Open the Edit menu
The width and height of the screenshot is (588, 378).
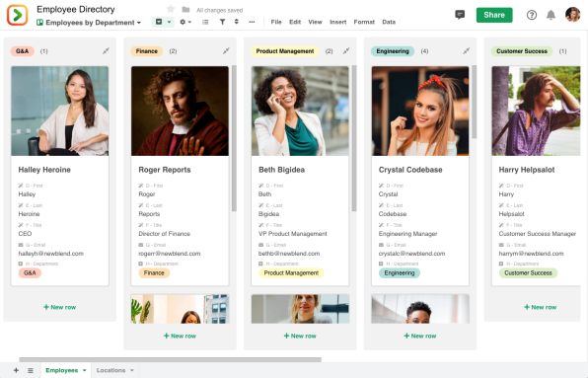coord(295,22)
